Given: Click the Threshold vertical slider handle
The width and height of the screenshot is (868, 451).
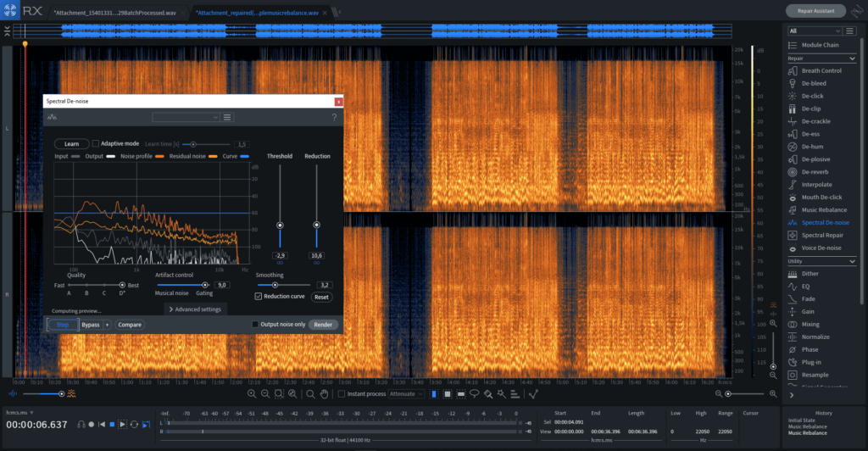Looking at the screenshot, I should coord(280,225).
